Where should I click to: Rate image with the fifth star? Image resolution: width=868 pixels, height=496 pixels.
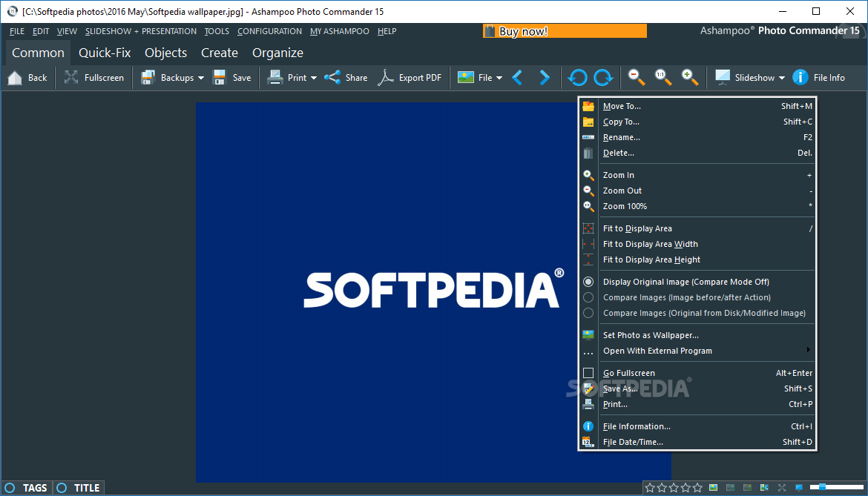point(697,488)
